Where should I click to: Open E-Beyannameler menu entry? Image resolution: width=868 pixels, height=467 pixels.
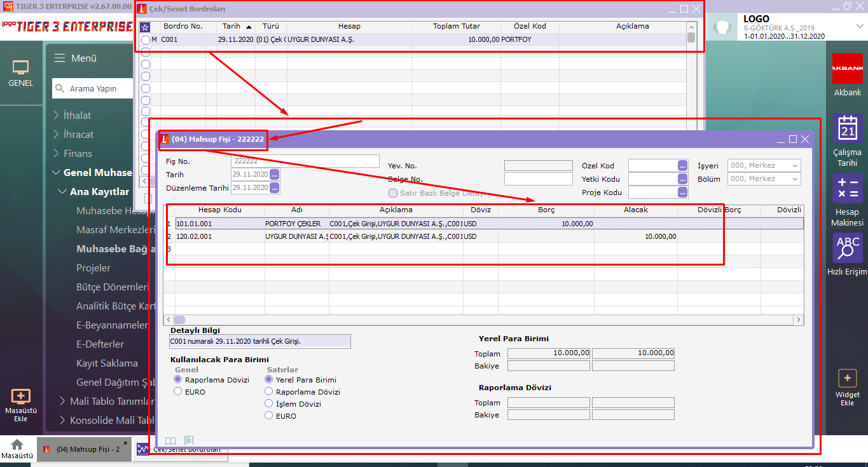coord(112,325)
